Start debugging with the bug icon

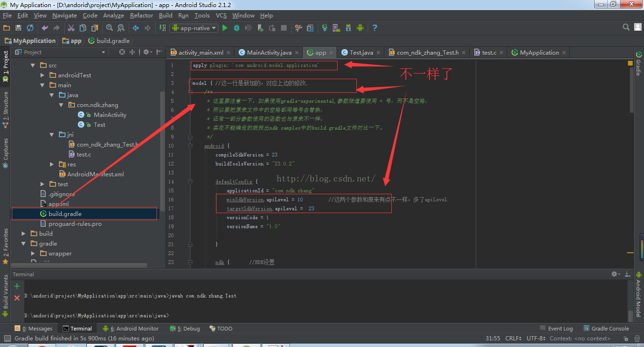pos(237,28)
